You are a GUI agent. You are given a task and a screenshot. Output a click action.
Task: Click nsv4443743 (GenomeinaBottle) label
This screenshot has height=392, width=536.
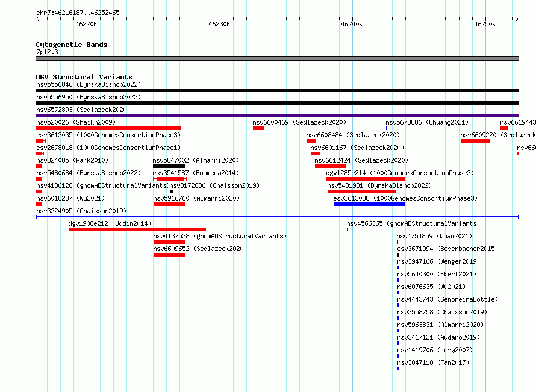tap(447, 299)
